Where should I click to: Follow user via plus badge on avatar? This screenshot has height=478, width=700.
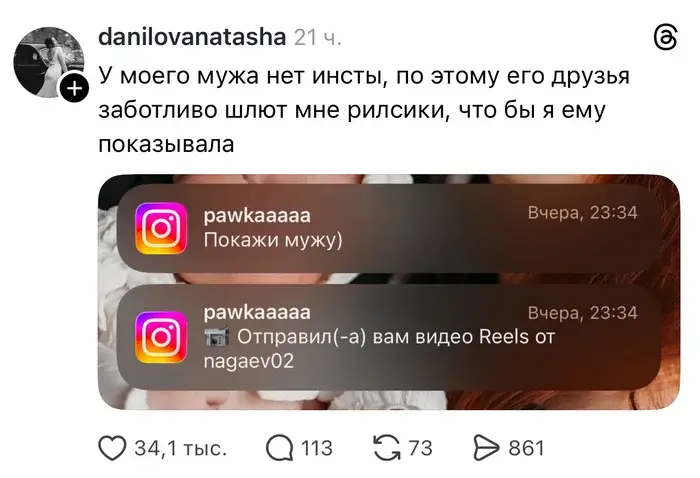pos(75,88)
